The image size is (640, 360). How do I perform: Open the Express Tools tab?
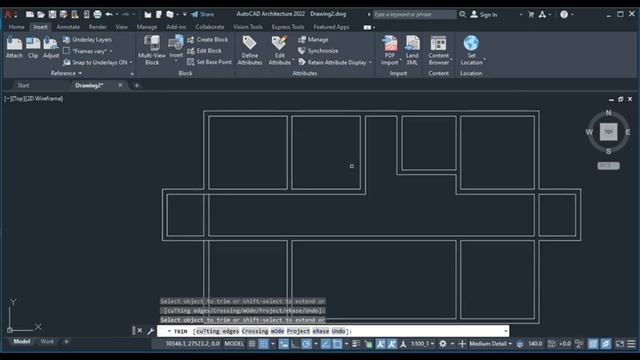click(x=288, y=27)
